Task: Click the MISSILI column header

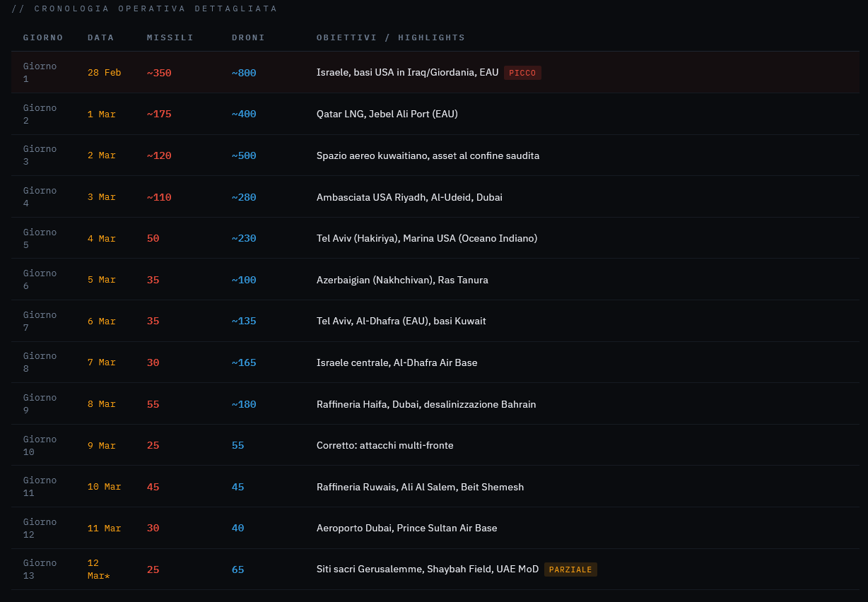Action: (x=170, y=37)
